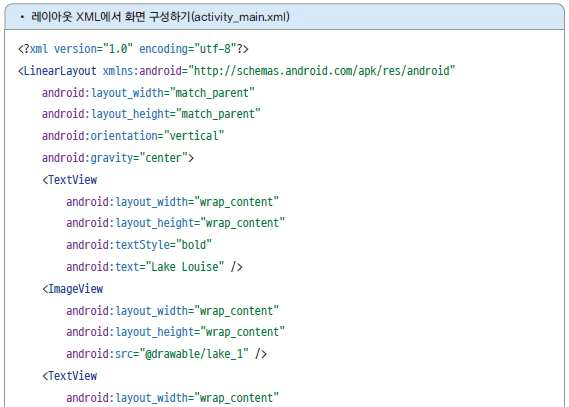The image size is (569, 407).
Task: Click the android:gravity="center" line
Action: pos(118,158)
